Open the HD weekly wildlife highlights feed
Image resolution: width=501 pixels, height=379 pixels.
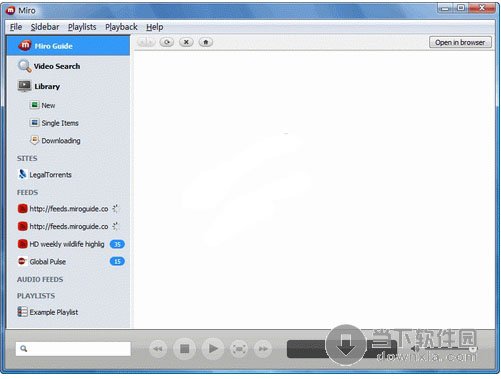68,244
